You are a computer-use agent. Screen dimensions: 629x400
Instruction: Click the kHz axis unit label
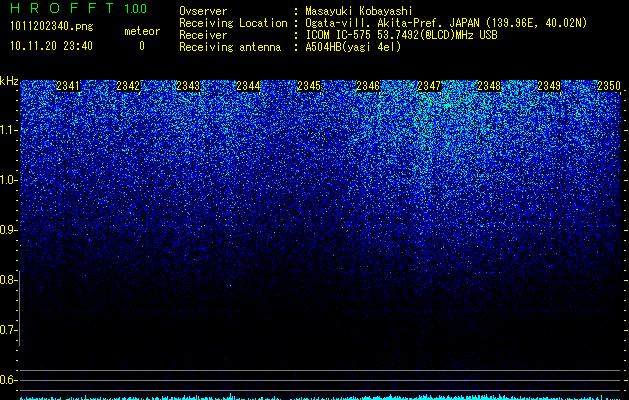point(9,81)
